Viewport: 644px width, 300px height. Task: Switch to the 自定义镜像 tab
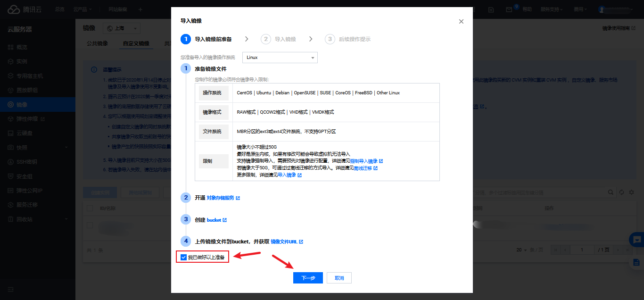tap(136, 43)
